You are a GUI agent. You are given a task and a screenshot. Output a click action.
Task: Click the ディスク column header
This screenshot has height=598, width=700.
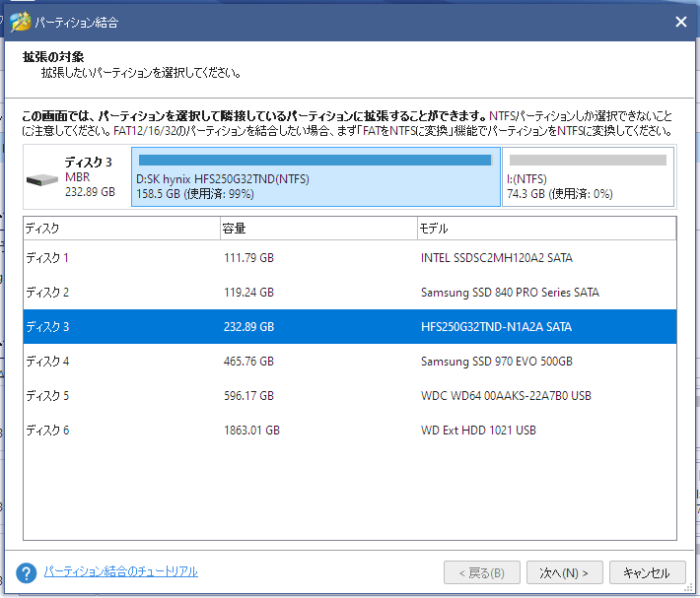[x=121, y=229]
